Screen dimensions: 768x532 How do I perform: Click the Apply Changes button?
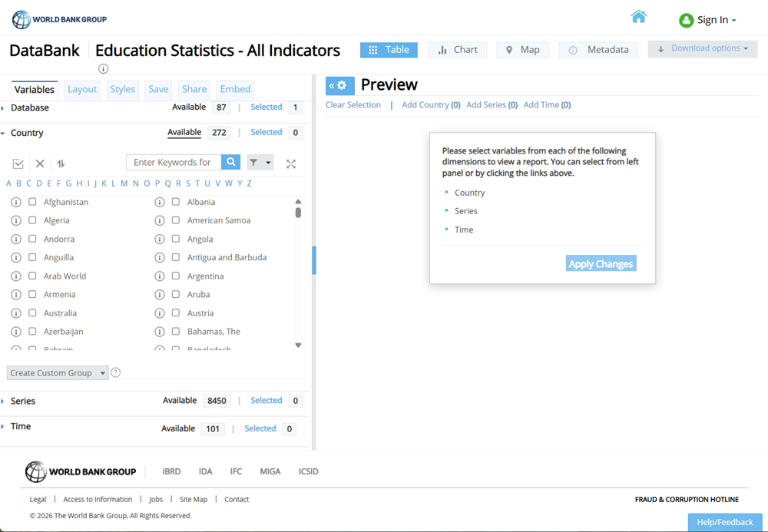(601, 264)
